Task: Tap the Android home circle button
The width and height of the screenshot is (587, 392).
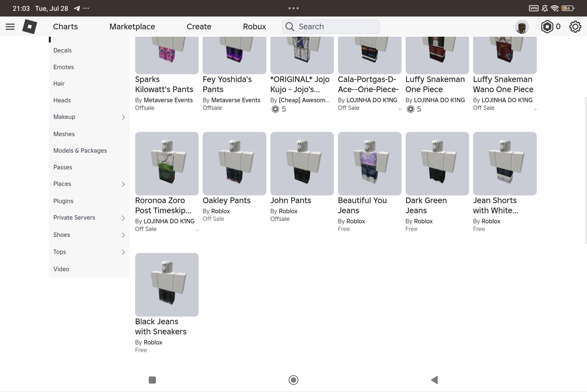Action: pyautogui.click(x=293, y=380)
